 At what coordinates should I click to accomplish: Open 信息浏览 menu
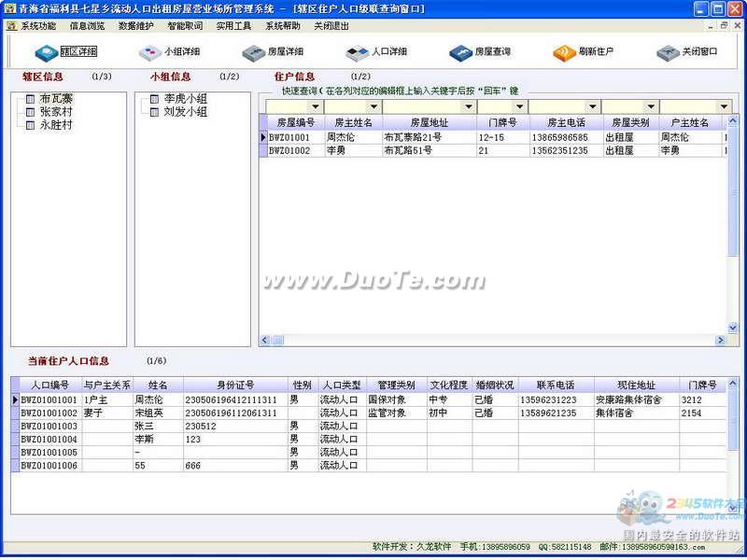(x=87, y=26)
